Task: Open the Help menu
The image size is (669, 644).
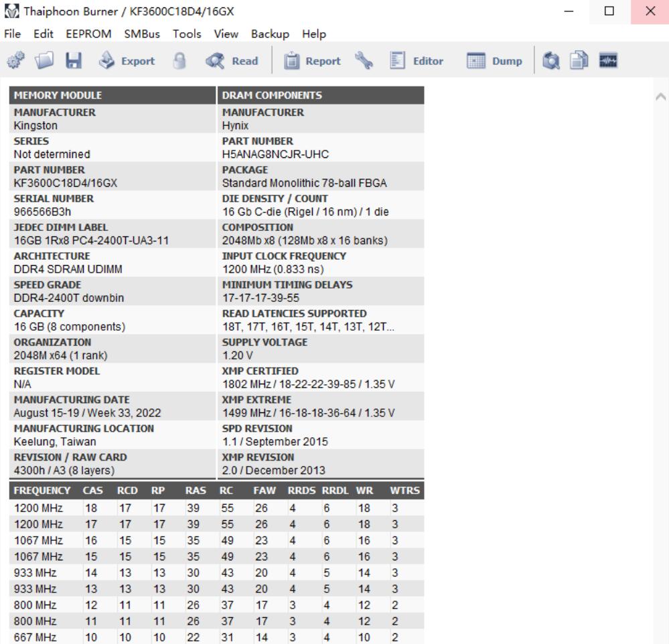Action: coord(314,33)
